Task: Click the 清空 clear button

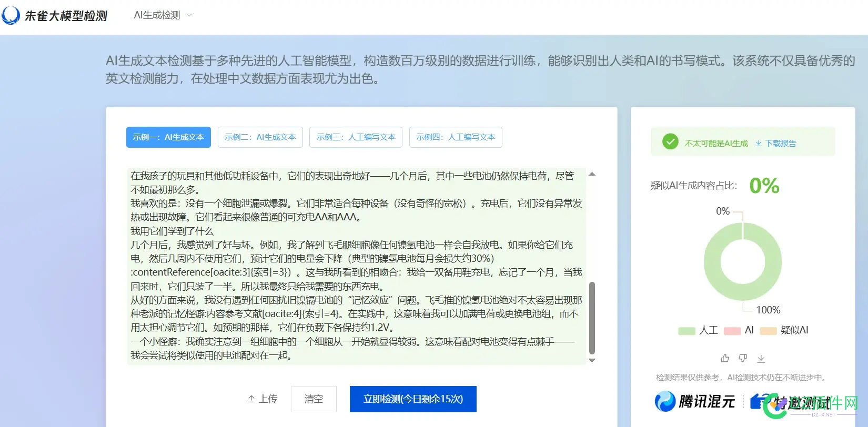Action: (314, 399)
